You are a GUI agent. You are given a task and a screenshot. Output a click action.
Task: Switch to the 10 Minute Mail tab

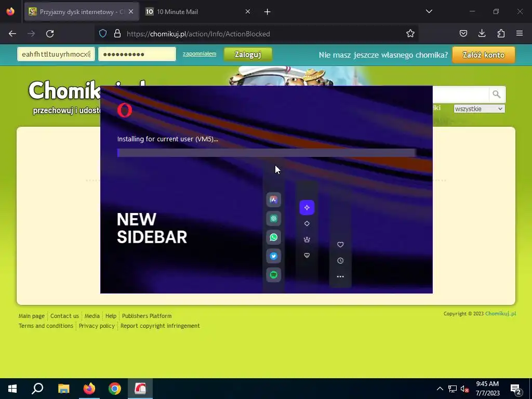coord(198,11)
